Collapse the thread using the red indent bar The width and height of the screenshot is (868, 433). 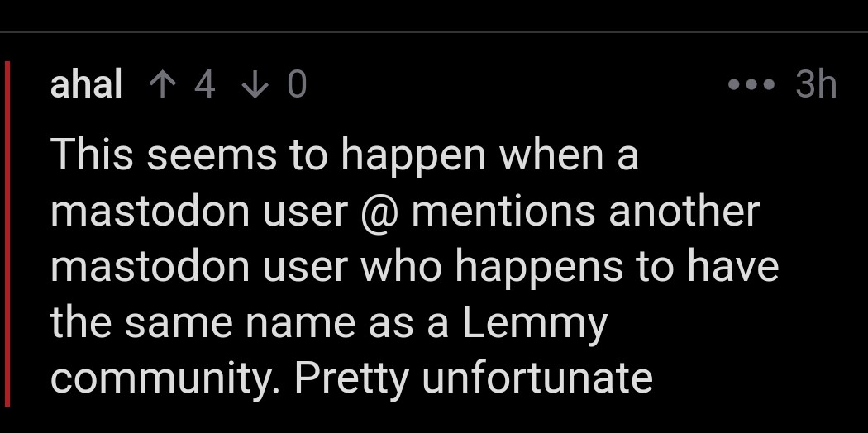pos(7,234)
